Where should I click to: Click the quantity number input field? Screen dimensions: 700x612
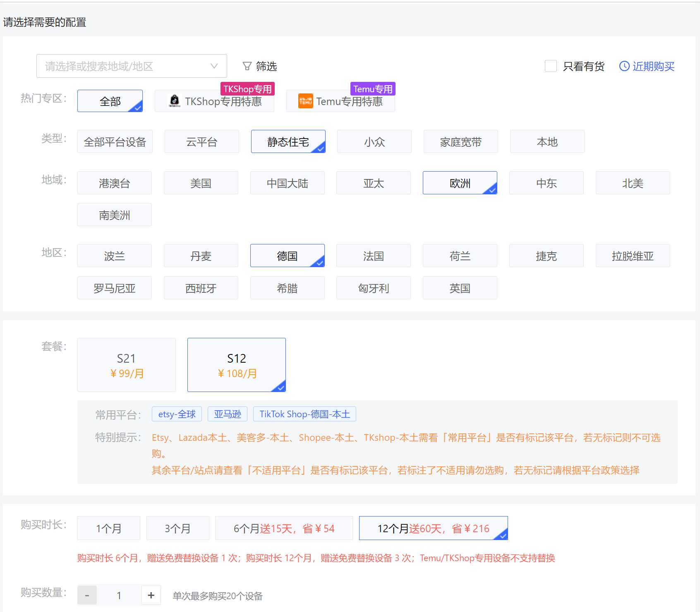(119, 595)
